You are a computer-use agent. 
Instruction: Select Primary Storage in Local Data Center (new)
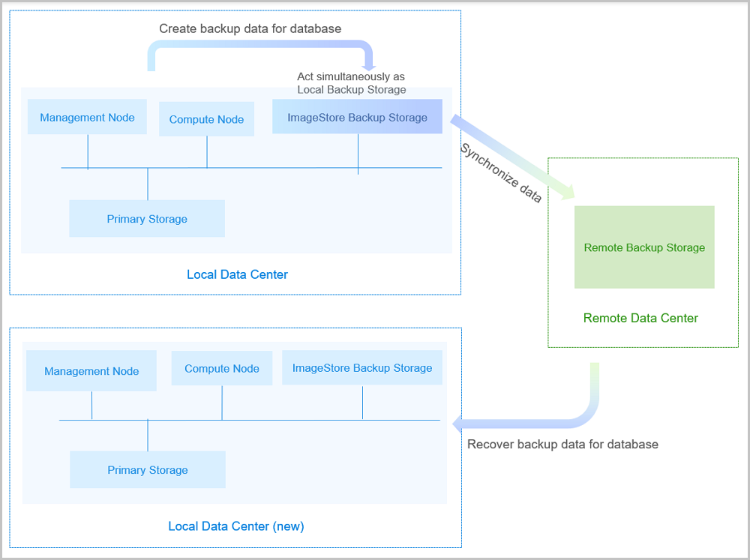tap(148, 470)
